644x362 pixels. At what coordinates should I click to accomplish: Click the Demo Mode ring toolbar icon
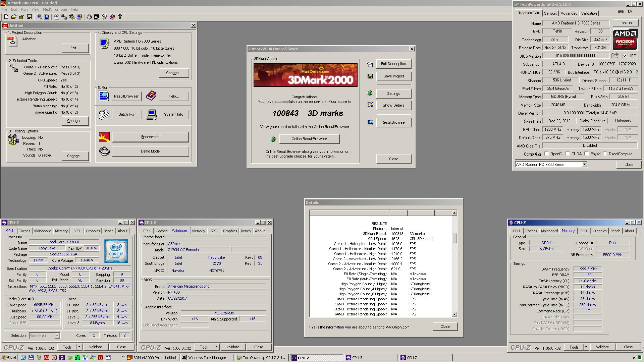(x=89, y=17)
